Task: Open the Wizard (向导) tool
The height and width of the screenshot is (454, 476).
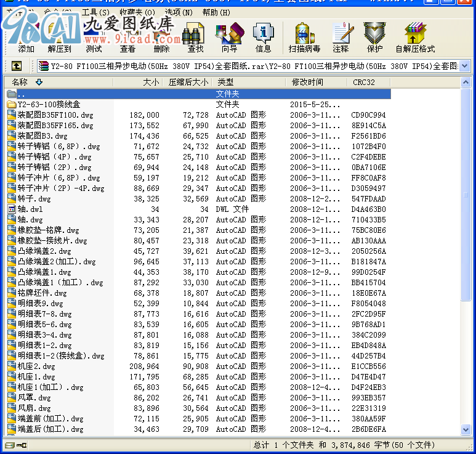Action: click(230, 38)
